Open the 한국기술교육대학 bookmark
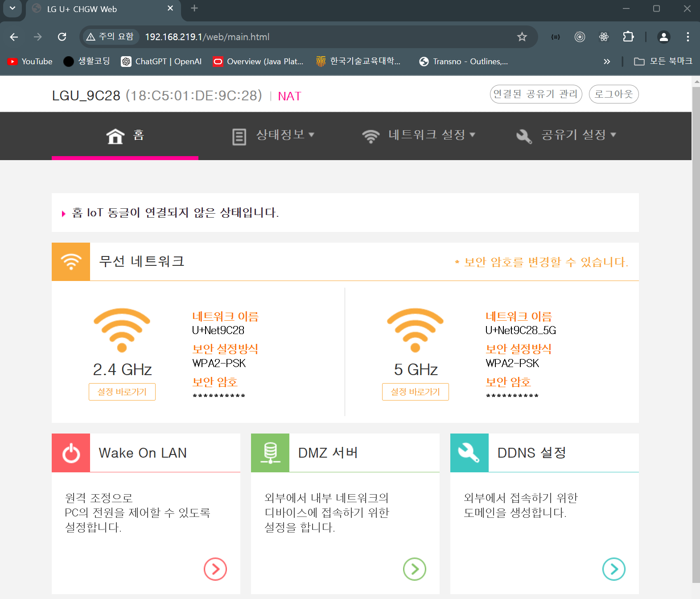700x599 pixels. 358,62
